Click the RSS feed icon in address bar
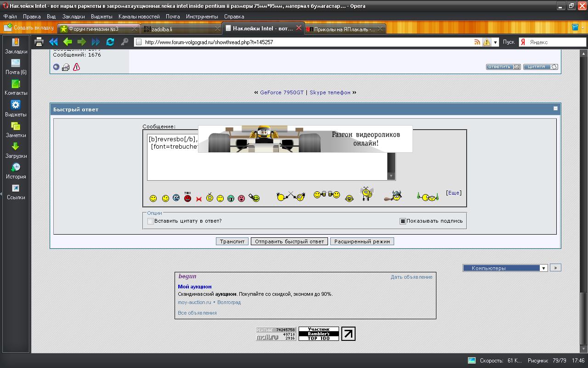The height and width of the screenshot is (368, 588). click(x=477, y=42)
